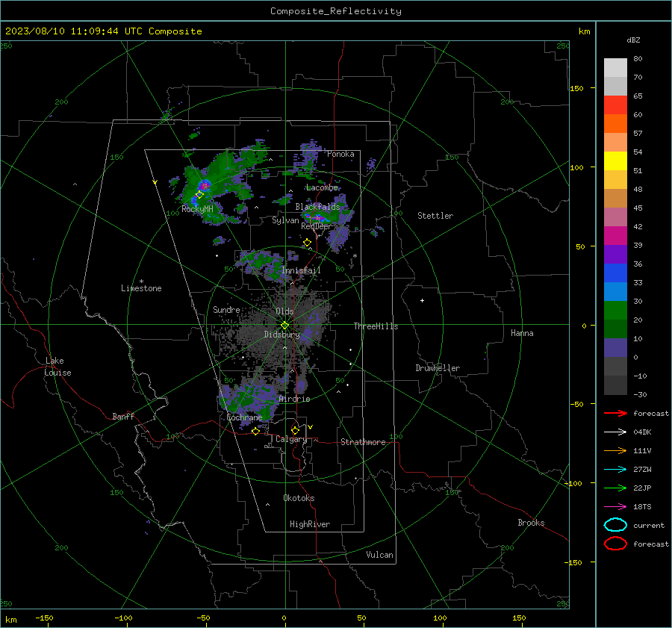
Task: Click the Blackfalds city label
Action: click(317, 207)
